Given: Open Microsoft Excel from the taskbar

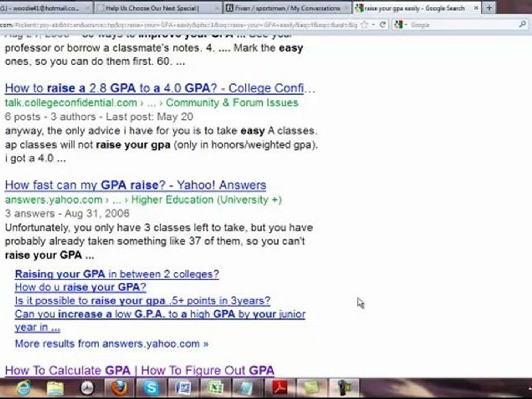Looking at the screenshot, I should click(215, 388).
